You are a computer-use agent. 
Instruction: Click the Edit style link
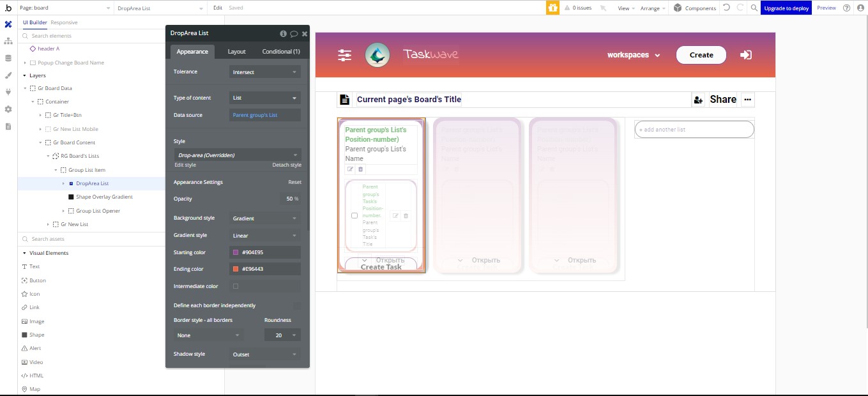click(x=185, y=165)
